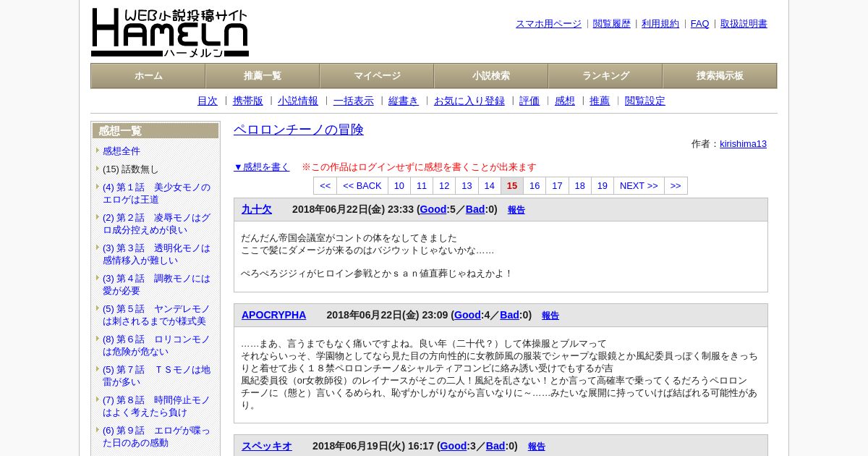Image resolution: width=868 pixels, height=456 pixels.
Task: Go to review page 11
Action: click(422, 186)
